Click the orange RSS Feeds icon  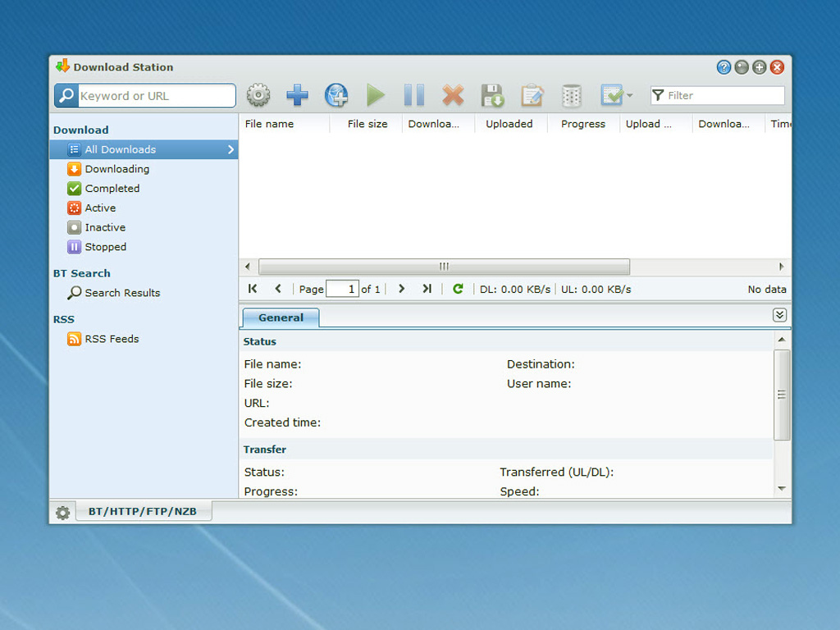pos(75,339)
